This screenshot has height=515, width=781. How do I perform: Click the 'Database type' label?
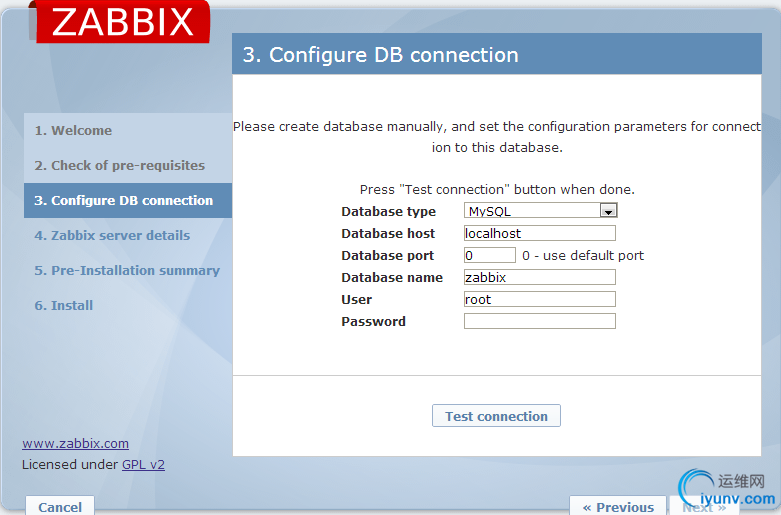389,212
